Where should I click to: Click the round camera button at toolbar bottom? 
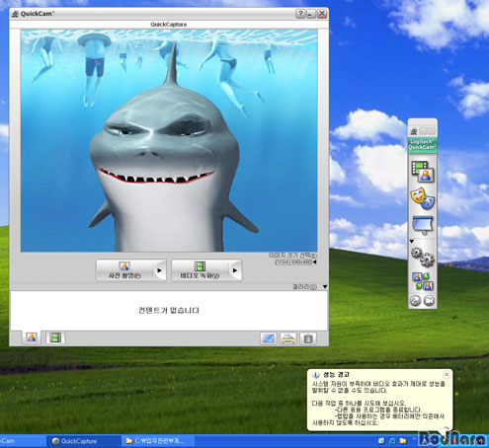pyautogui.click(x=429, y=300)
